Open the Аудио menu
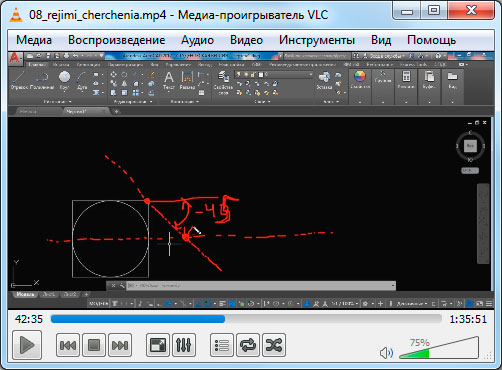This screenshot has width=502, height=370. click(197, 40)
